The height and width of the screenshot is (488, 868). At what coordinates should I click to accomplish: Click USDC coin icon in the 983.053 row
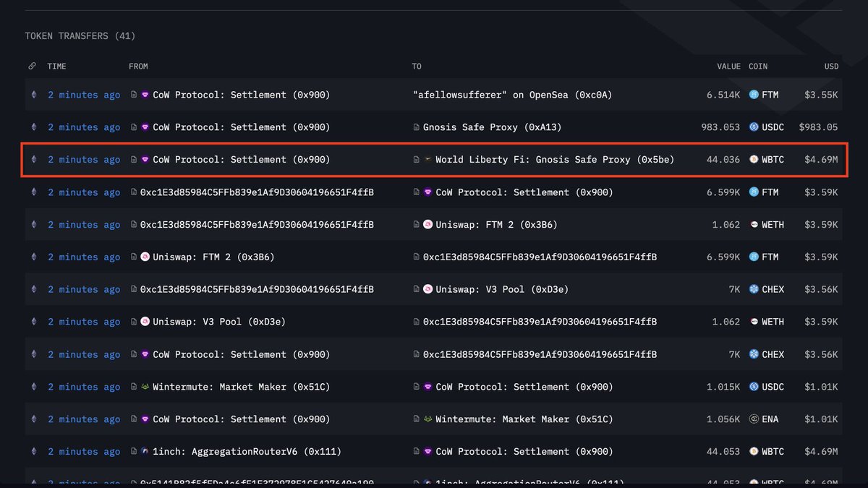click(754, 127)
